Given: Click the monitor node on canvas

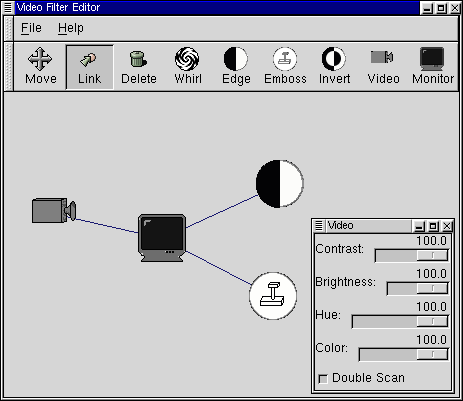Looking at the screenshot, I should [x=162, y=238].
